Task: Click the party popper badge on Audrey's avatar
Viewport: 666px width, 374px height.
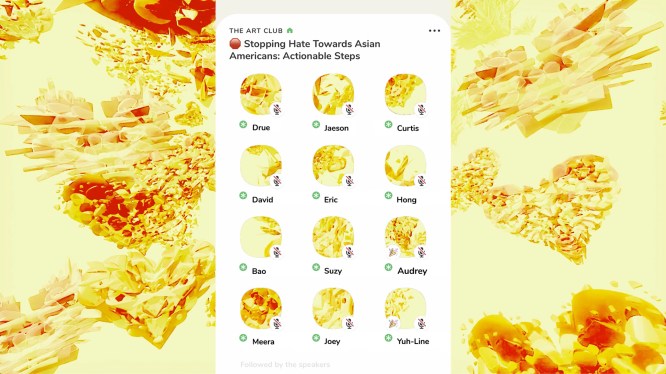Action: (393, 252)
